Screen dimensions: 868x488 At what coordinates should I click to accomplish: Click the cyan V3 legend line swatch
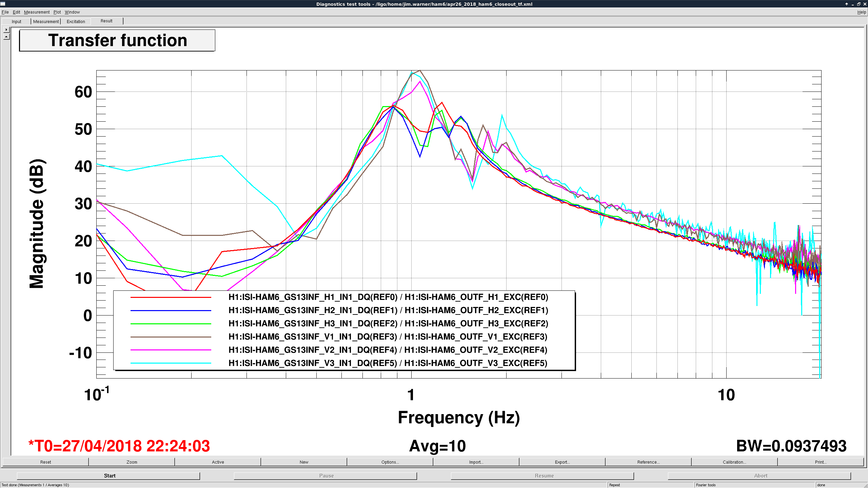171,363
